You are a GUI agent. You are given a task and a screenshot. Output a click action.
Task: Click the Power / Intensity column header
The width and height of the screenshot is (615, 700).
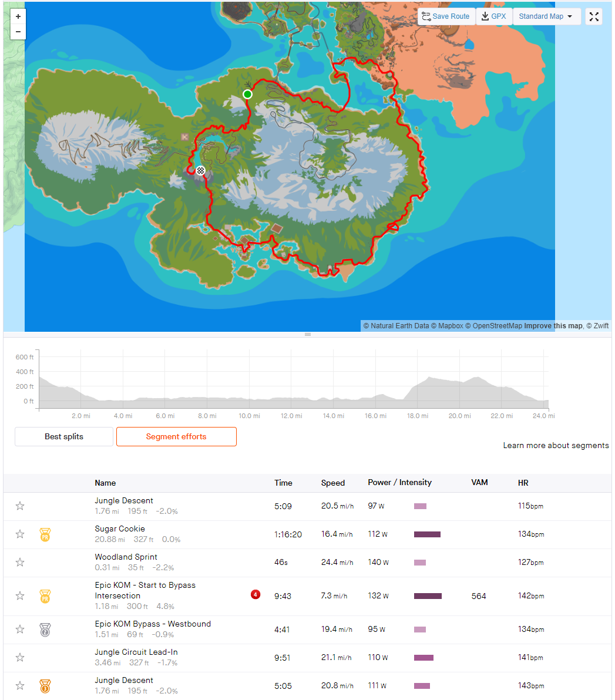pos(400,482)
